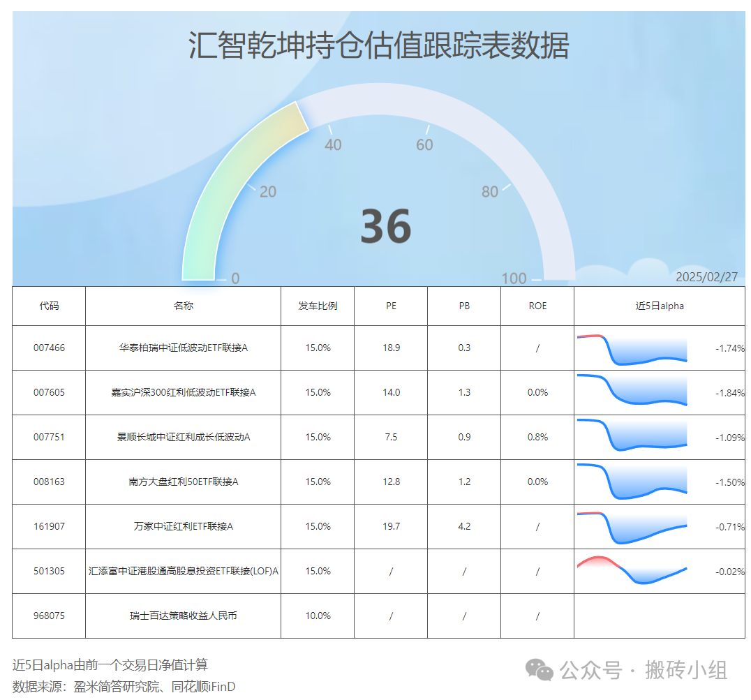This screenshot has width=751, height=700.
Task: Click ROE value 0.8%
Action: point(537,437)
